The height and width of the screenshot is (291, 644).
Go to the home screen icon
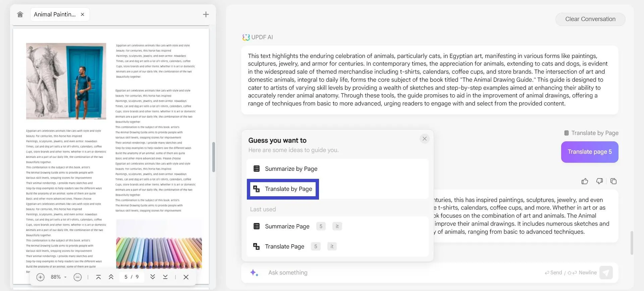pyautogui.click(x=20, y=14)
